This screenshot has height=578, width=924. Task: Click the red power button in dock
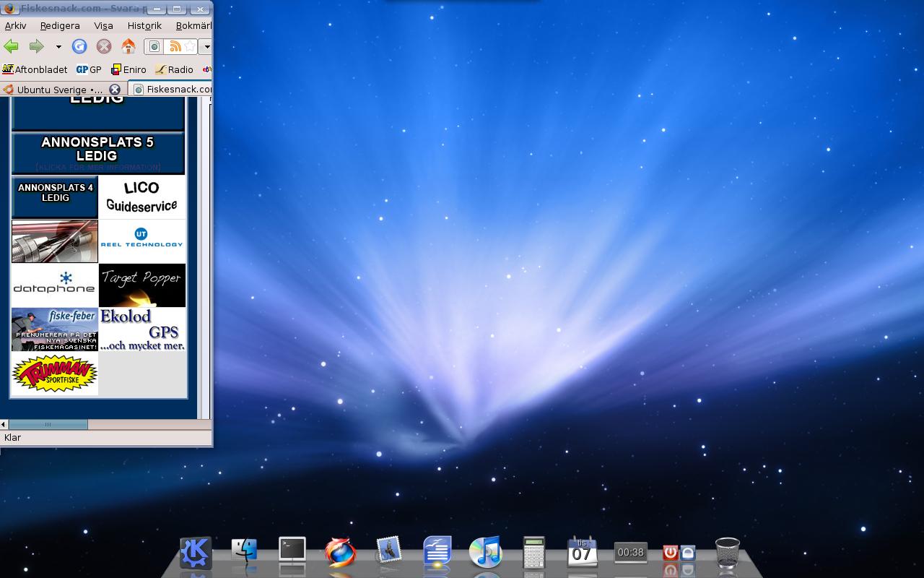click(670, 553)
